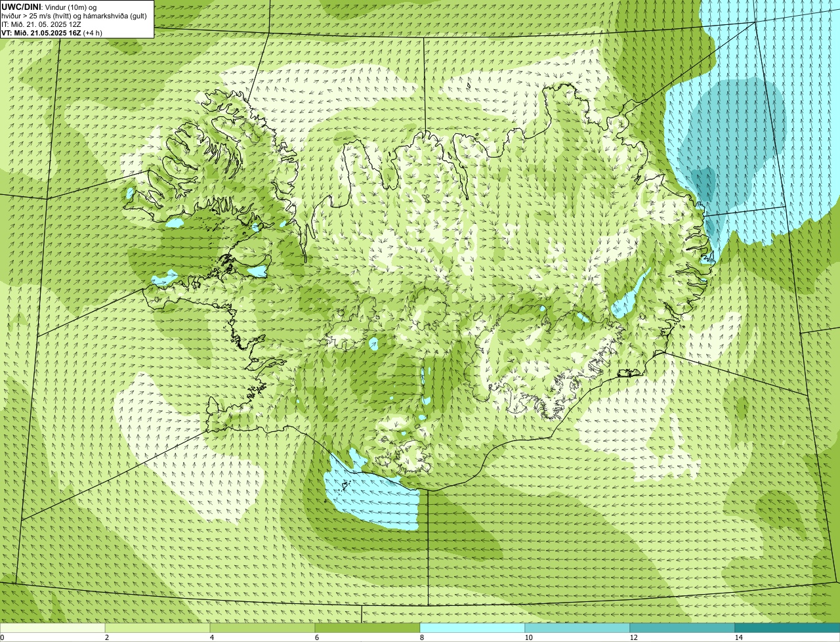The height and width of the screenshot is (642, 840).
Task: Click the legend tick label "12"
Action: (633, 637)
